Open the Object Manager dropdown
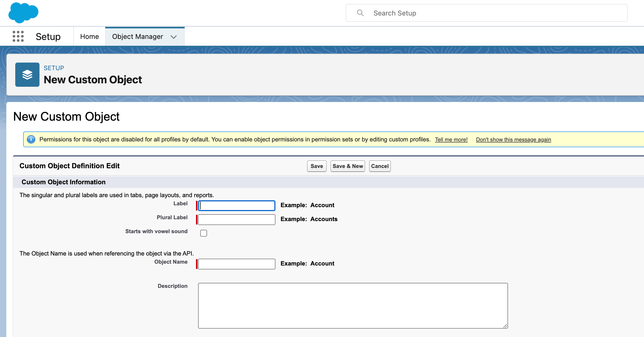 (174, 37)
